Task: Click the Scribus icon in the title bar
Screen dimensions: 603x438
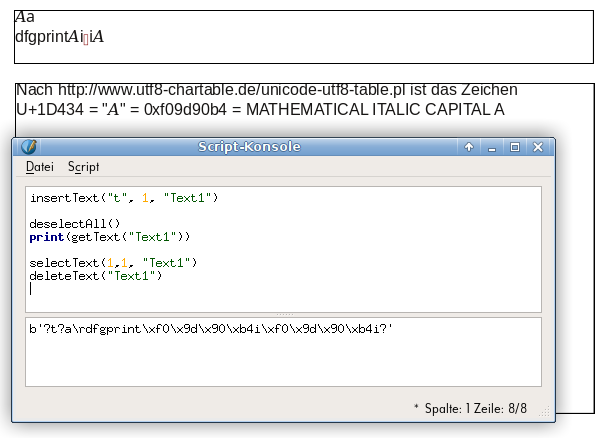Action: 28,147
